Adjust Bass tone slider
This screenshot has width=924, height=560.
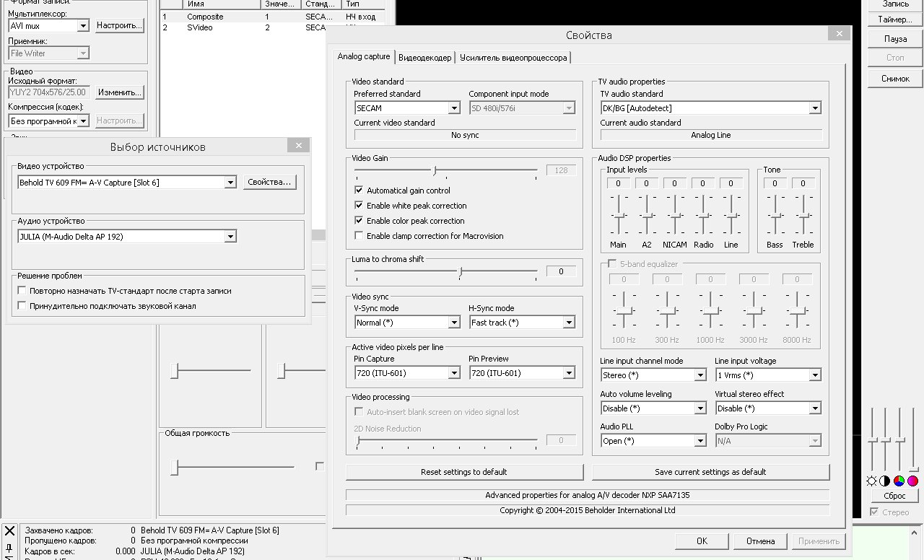click(775, 214)
